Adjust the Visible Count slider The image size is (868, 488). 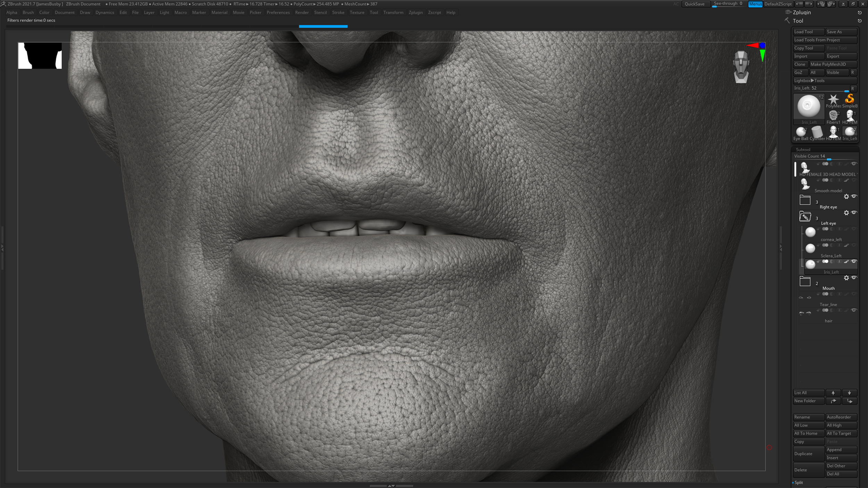coord(830,159)
